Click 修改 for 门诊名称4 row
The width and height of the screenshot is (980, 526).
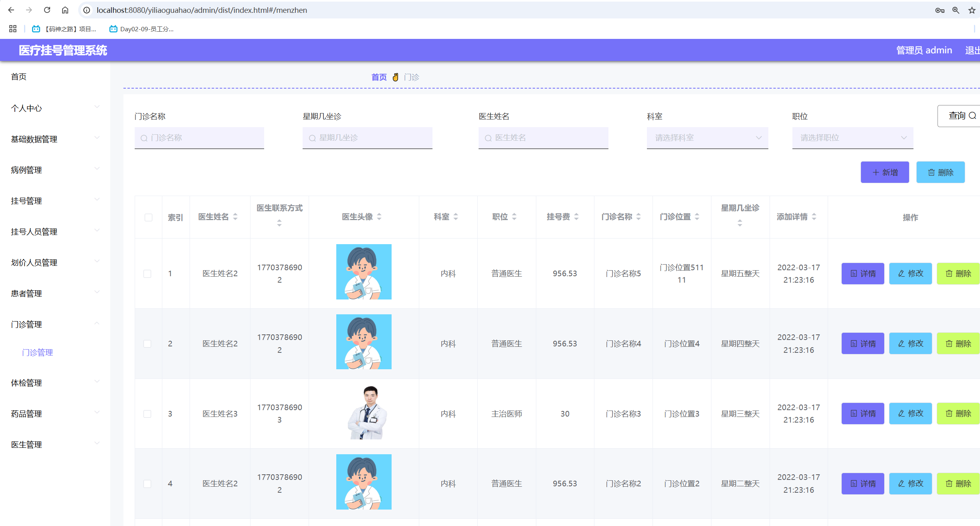click(910, 344)
